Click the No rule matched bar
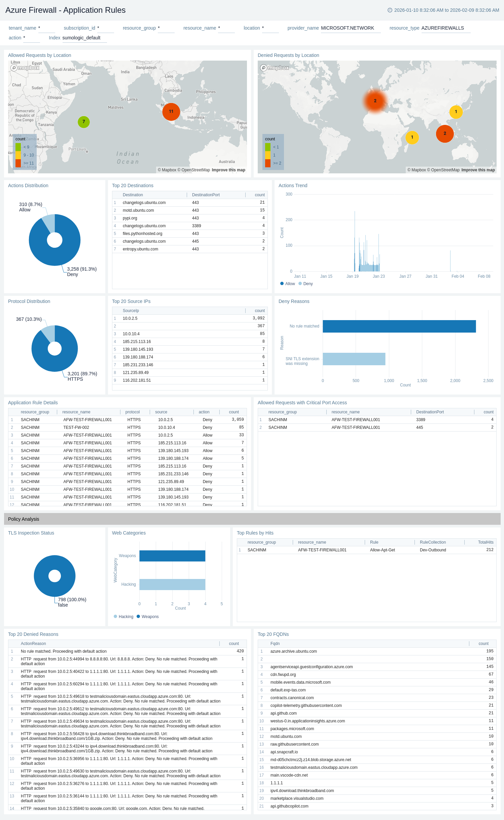Screen dimensions: 504x820 pos(399,326)
